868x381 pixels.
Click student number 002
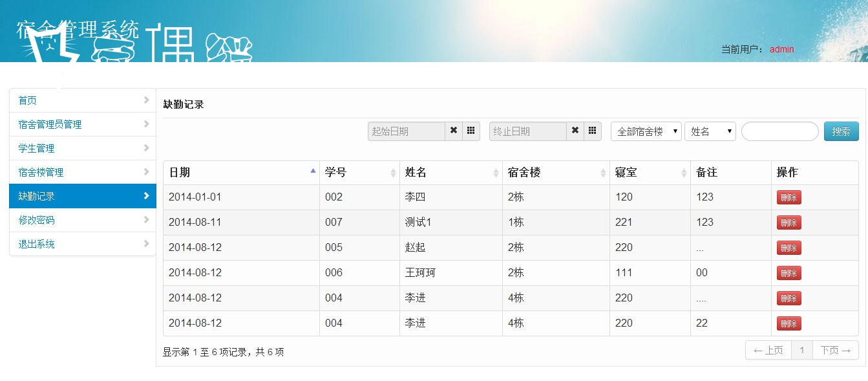(x=333, y=197)
